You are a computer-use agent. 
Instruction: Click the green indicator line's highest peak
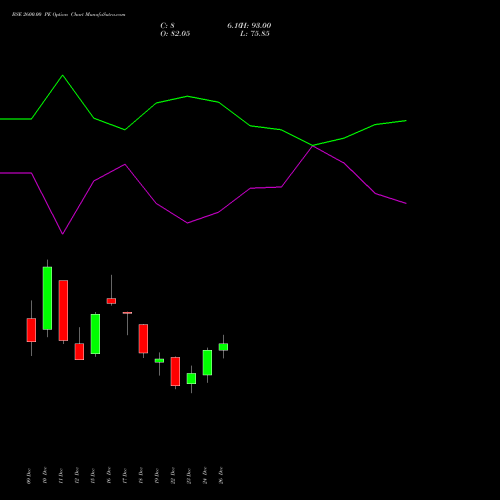pos(63,76)
